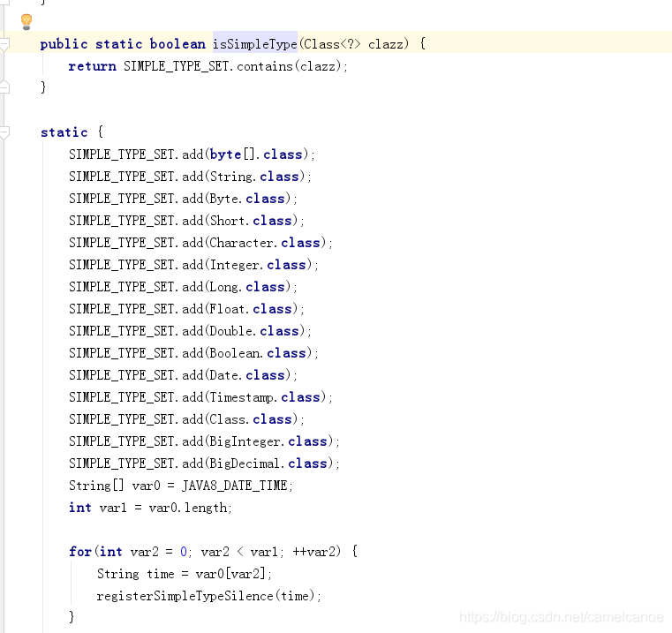Click the add(BigDecimal.class) line
This screenshot has width=672, height=633.
point(204,463)
